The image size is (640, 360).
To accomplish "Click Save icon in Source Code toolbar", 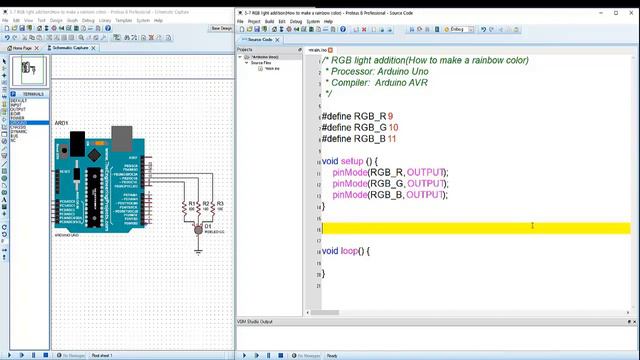I will (257, 29).
